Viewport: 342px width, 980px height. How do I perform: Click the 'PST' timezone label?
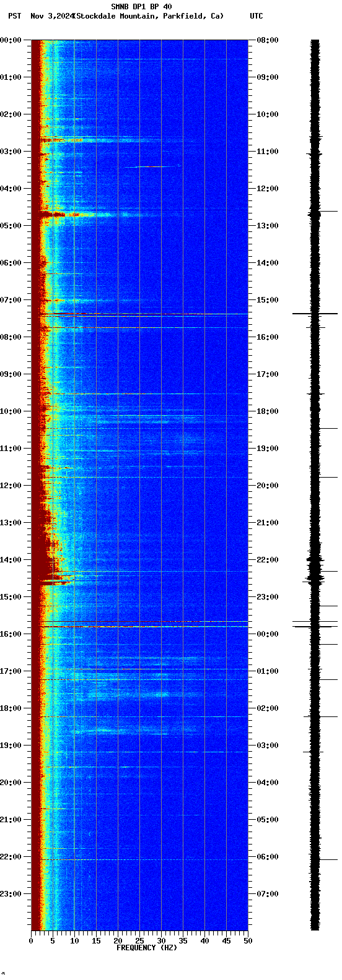pos(14,16)
